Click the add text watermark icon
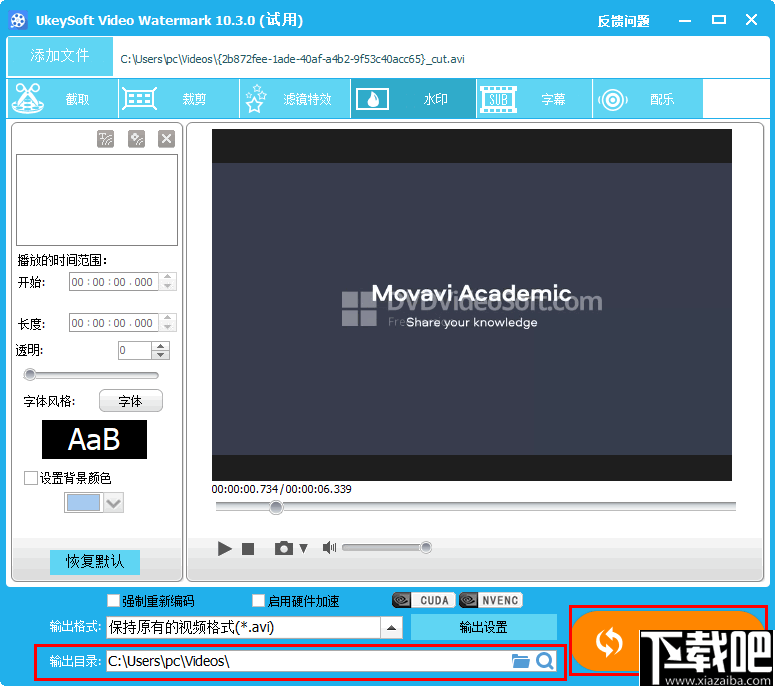775x686 pixels. (x=105, y=139)
